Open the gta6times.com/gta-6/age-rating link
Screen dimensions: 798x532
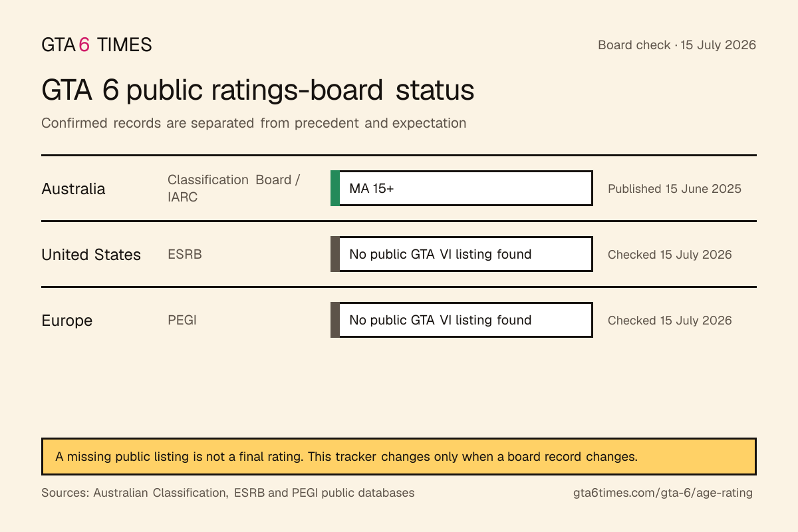point(663,493)
